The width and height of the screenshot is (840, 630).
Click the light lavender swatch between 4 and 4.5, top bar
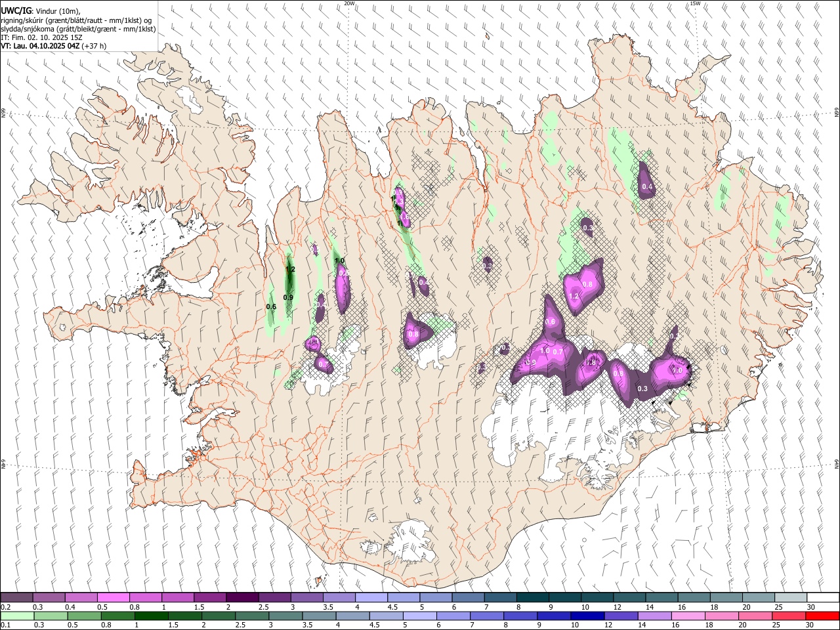click(x=371, y=598)
